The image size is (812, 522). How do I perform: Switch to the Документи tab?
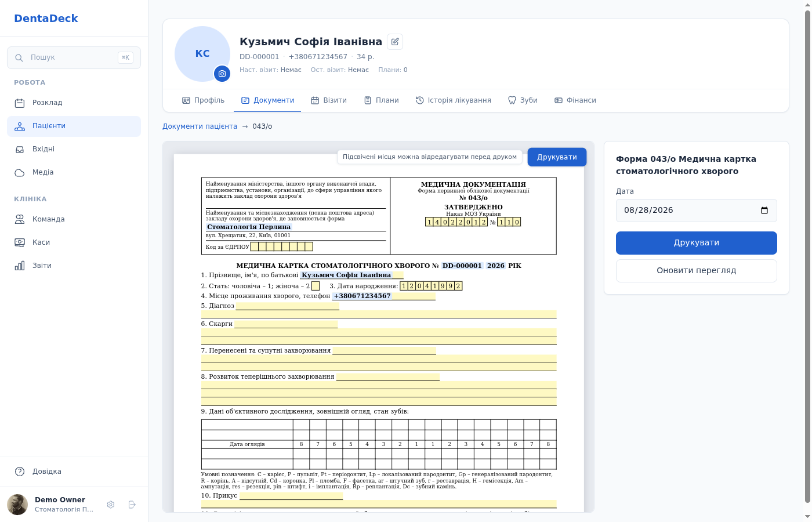(267, 100)
